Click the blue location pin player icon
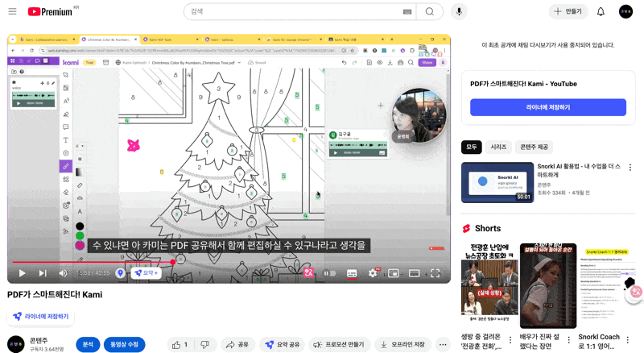644x353 pixels. pos(120,272)
